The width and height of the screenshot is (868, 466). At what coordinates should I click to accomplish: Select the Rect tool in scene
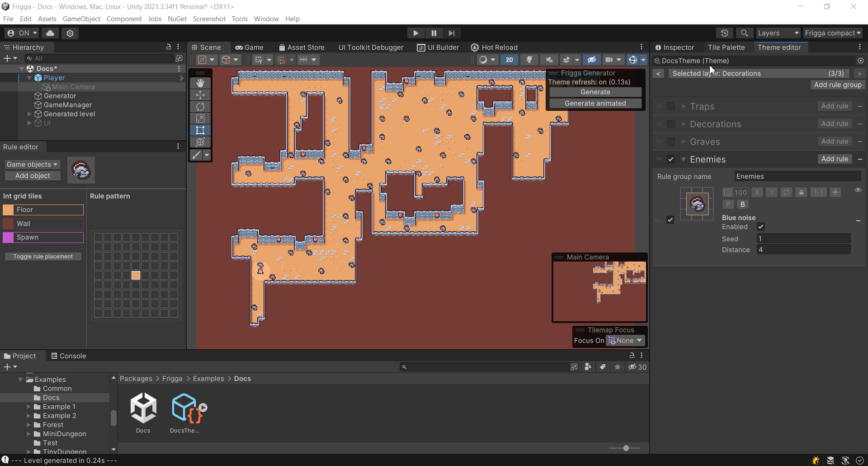pyautogui.click(x=200, y=130)
